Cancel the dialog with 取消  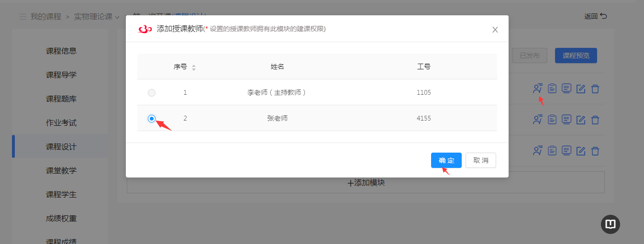pyautogui.click(x=481, y=160)
